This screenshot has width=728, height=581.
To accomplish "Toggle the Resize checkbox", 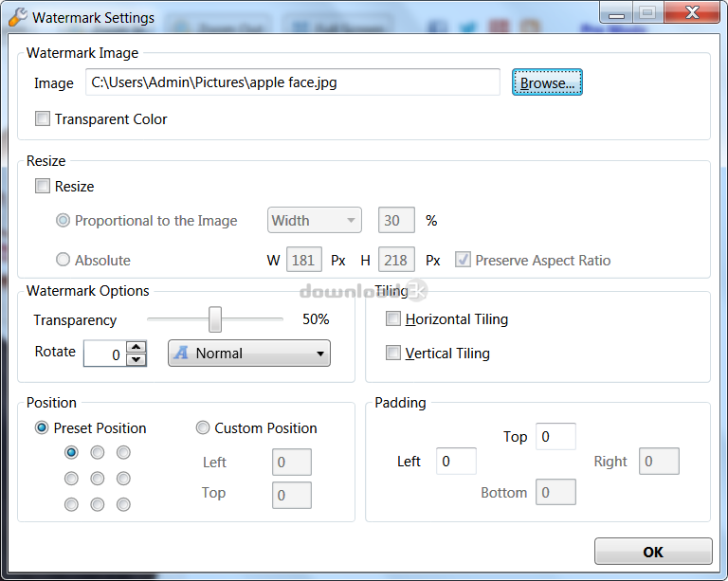I will click(x=43, y=187).
